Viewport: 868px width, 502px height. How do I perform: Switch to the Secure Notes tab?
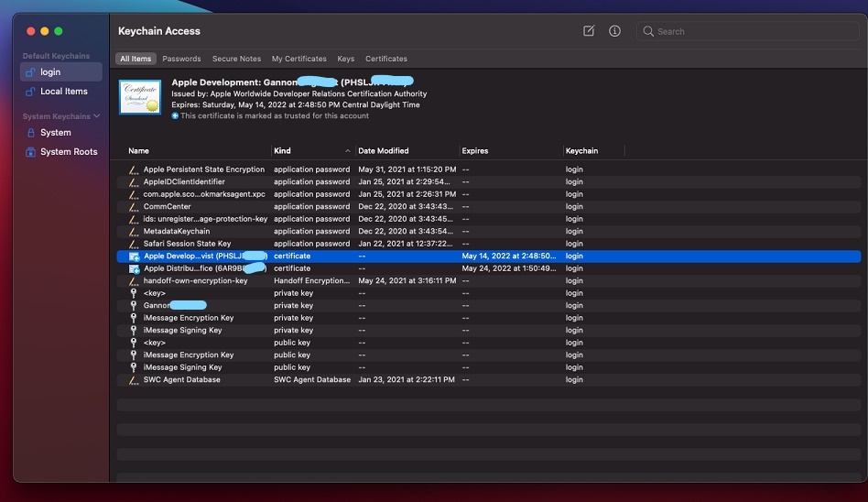pyautogui.click(x=236, y=59)
